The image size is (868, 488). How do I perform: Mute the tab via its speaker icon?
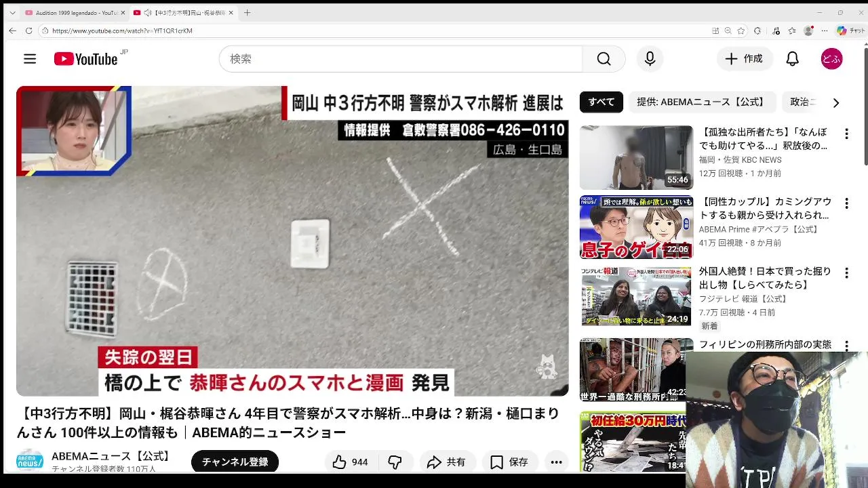pos(147,13)
